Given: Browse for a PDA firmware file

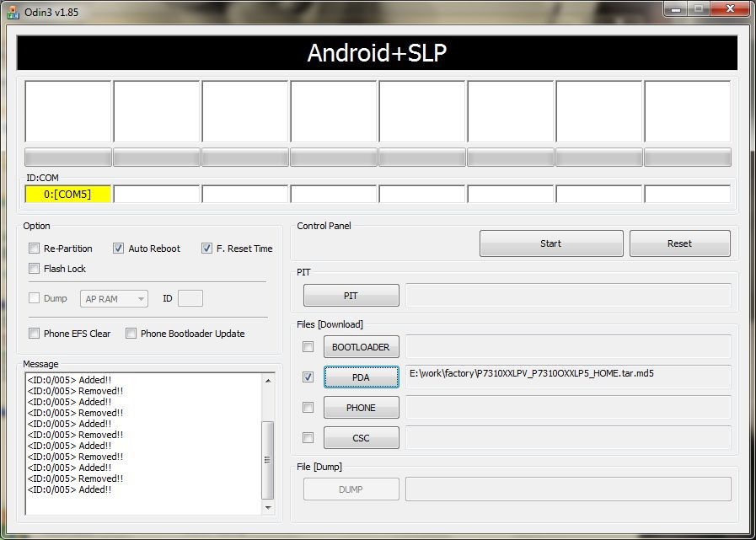Looking at the screenshot, I should (361, 377).
